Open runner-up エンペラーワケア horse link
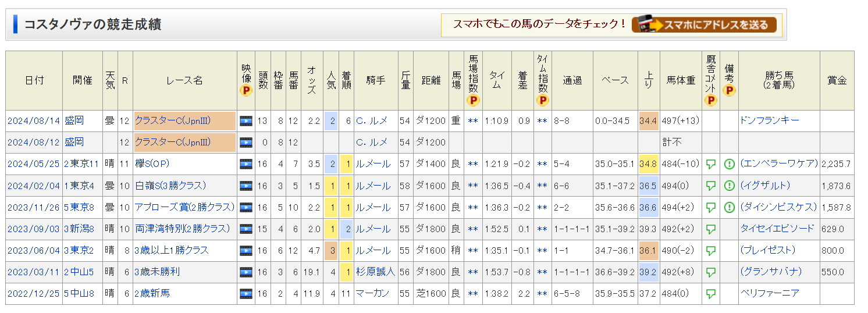Image resolution: width=868 pixels, height=313 pixels. [x=779, y=163]
